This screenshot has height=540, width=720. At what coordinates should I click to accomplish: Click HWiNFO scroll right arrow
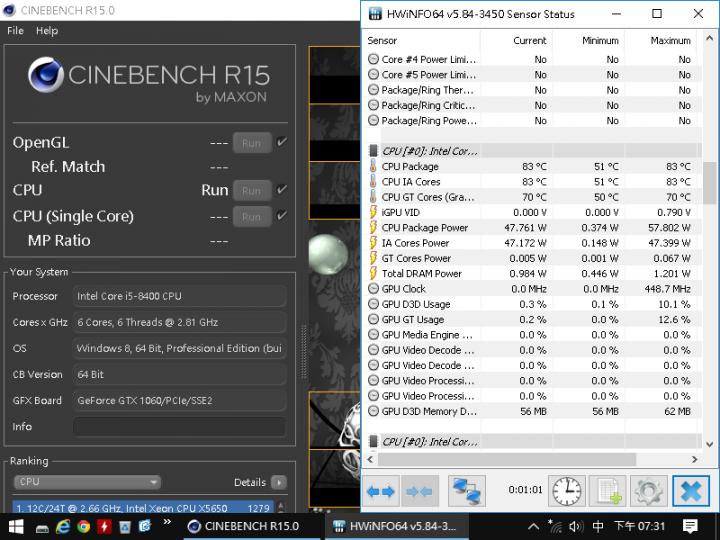[694, 459]
